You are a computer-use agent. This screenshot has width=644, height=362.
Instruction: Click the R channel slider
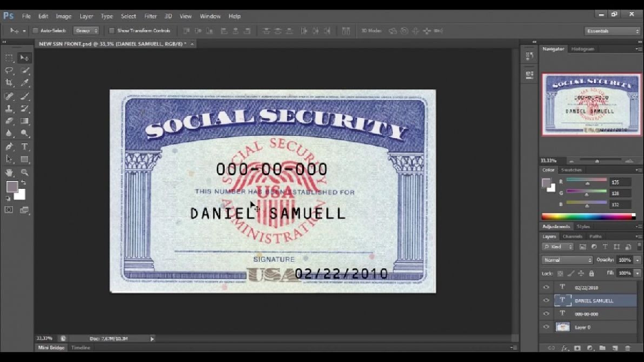click(587, 181)
